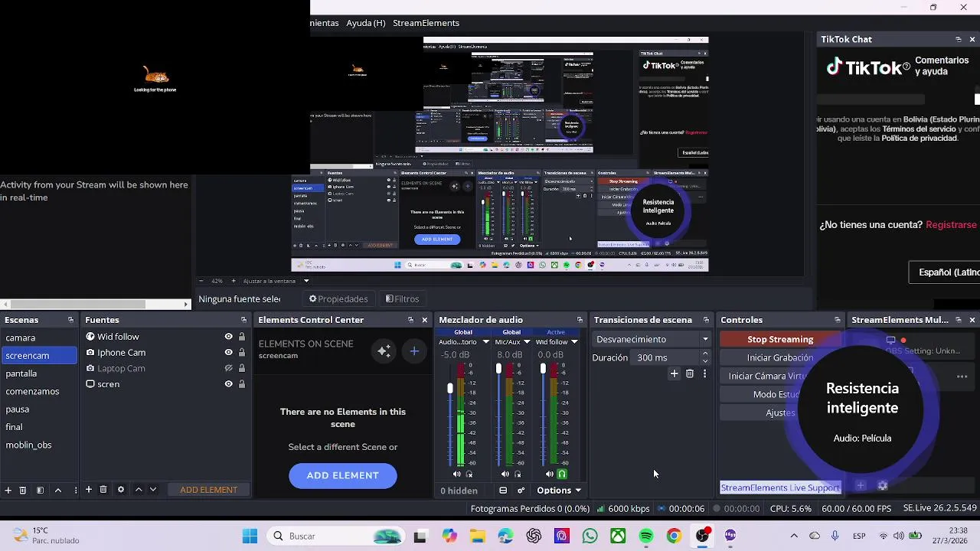This screenshot has height=551, width=980.
Task: Float the Mezclador de audio panel
Action: point(580,320)
